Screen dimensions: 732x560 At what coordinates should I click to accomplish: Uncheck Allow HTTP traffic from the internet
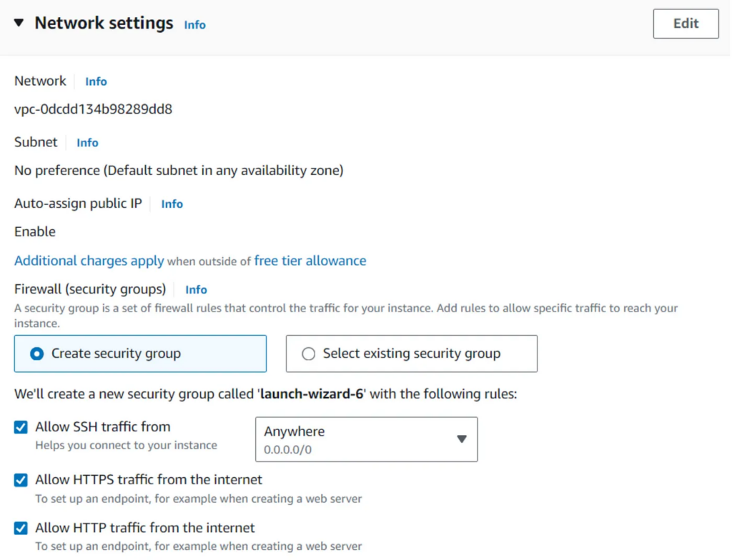[x=21, y=529]
